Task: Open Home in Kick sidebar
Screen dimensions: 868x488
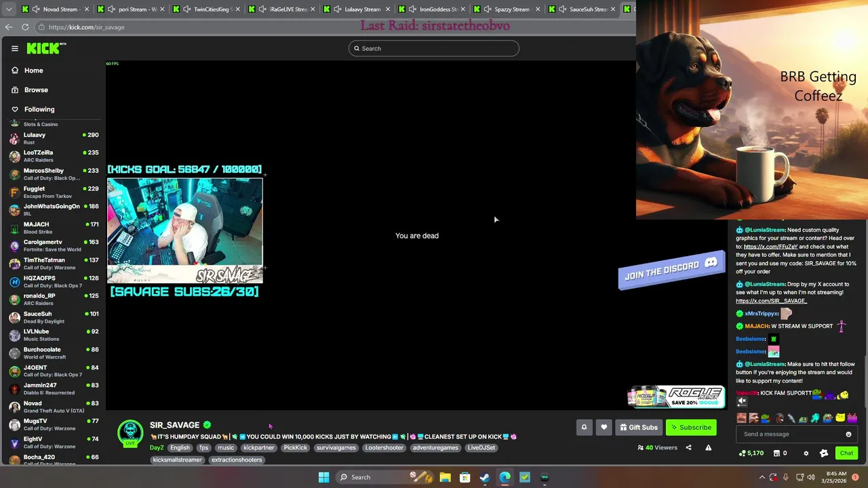Action: tap(33, 70)
